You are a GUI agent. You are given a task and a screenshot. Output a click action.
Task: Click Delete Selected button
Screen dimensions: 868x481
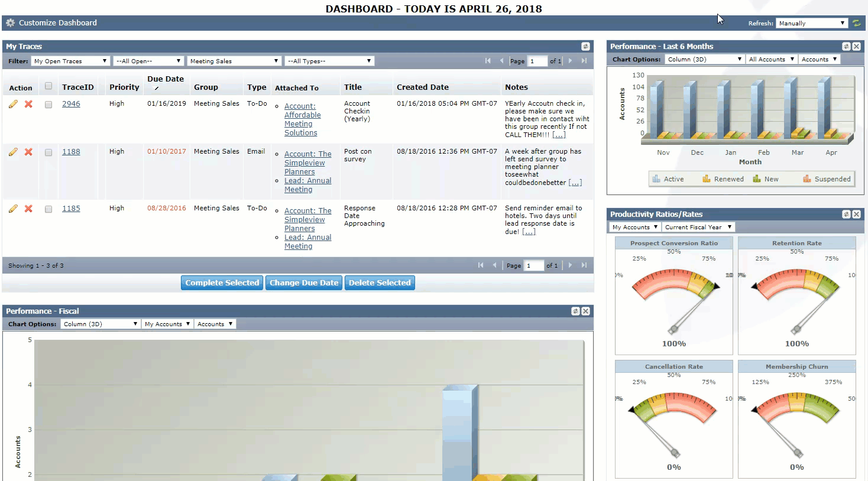[x=380, y=283]
